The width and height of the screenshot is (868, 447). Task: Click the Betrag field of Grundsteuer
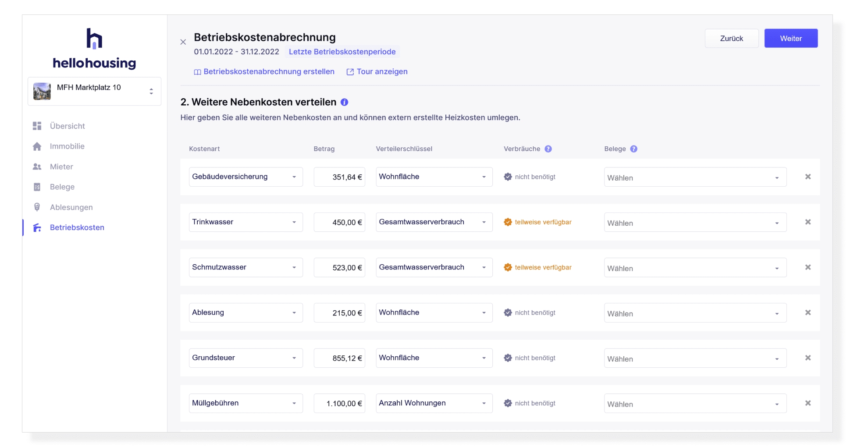pos(339,358)
